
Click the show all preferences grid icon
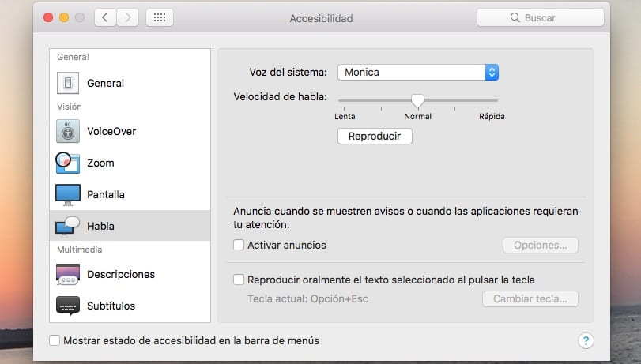point(160,17)
